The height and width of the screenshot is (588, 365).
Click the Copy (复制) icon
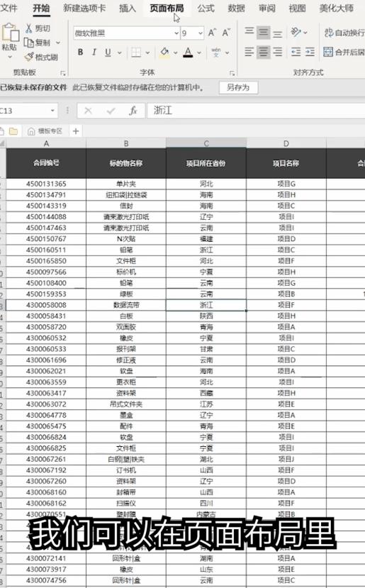[x=29, y=43]
